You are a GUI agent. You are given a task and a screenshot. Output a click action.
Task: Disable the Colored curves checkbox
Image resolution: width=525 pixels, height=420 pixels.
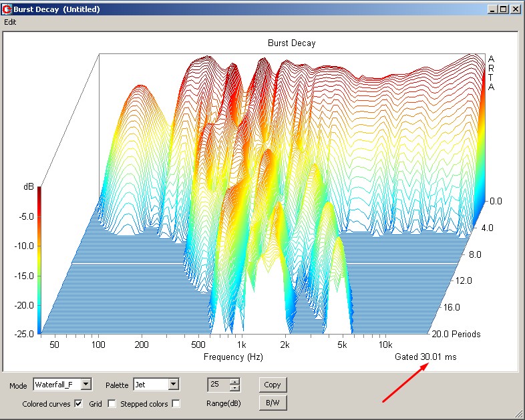coord(78,404)
